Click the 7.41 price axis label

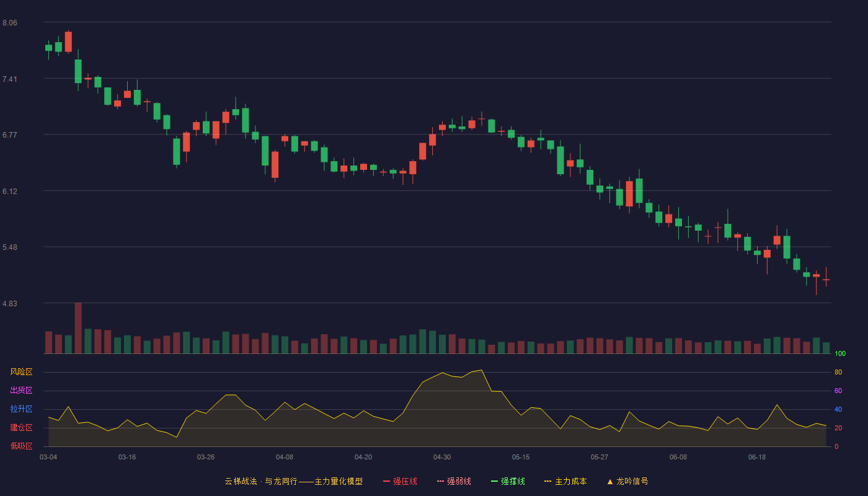[10, 79]
